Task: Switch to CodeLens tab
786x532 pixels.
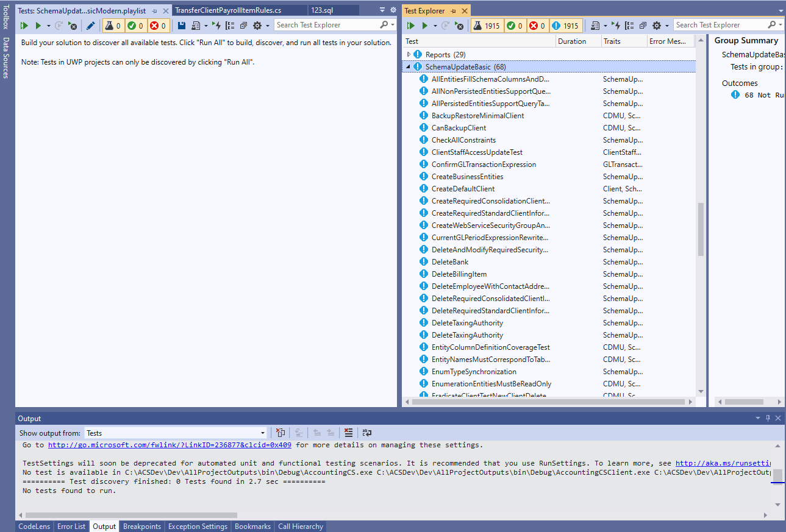Action: click(34, 527)
